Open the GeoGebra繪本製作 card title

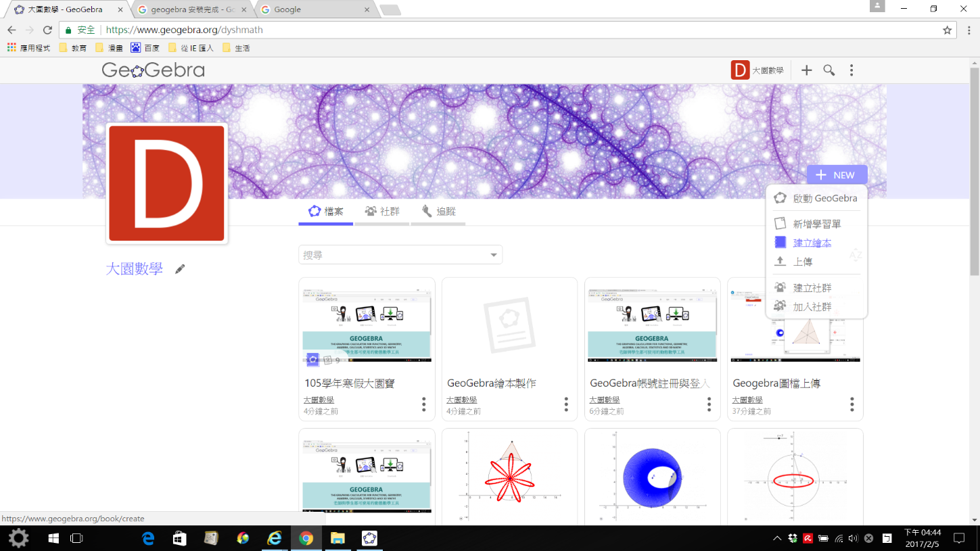tap(492, 383)
